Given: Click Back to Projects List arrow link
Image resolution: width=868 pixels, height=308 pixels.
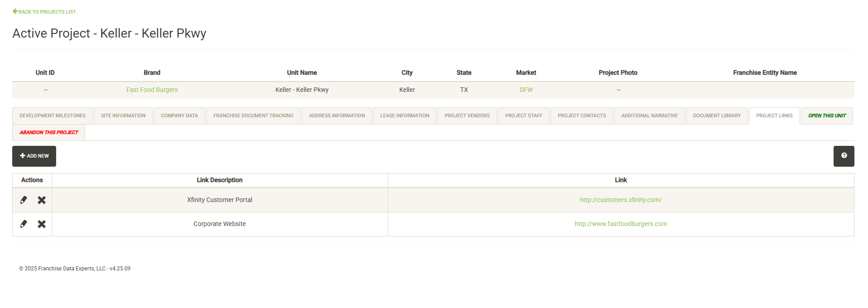Looking at the screenshot, I should (44, 12).
